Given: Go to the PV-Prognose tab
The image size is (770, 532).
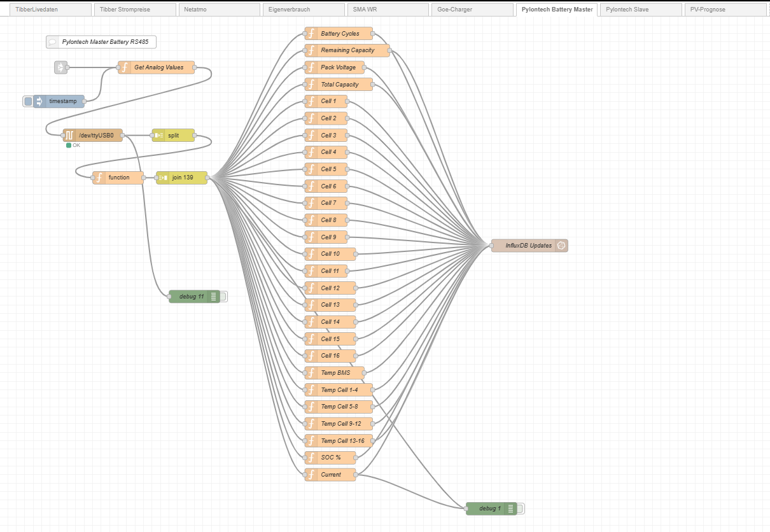Looking at the screenshot, I should [725, 10].
